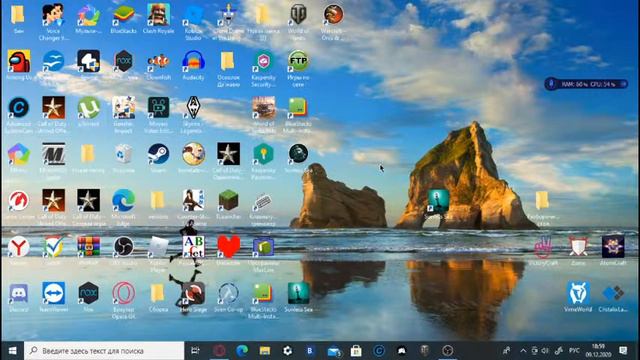The image size is (640, 360).
Task: Launch the Skyrim shortcut
Action: (x=193, y=108)
